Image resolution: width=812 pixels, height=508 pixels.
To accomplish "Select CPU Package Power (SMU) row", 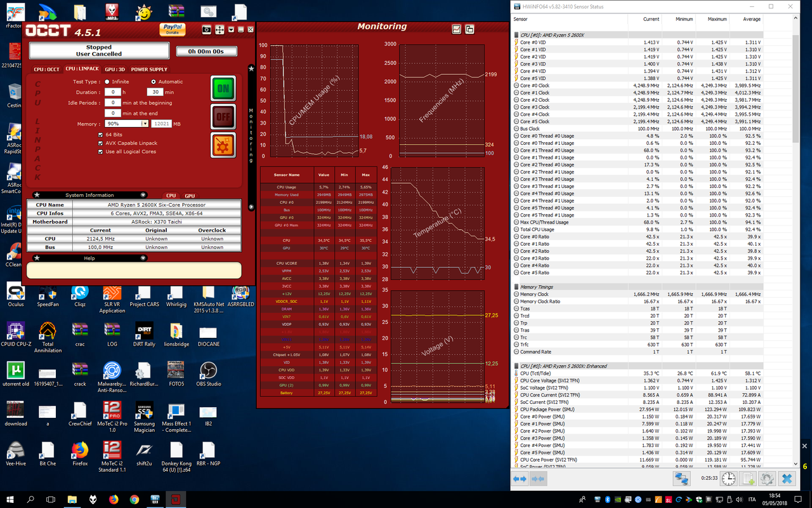I will (x=638, y=410).
